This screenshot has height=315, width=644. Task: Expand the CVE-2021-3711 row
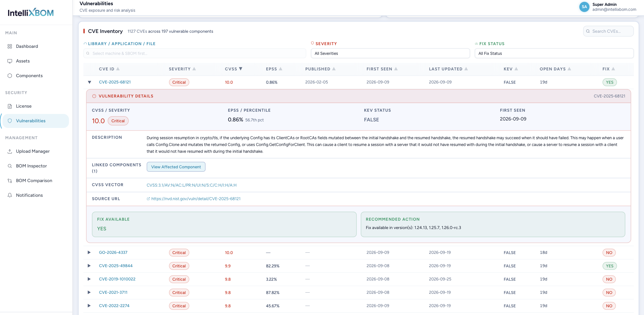89,292
